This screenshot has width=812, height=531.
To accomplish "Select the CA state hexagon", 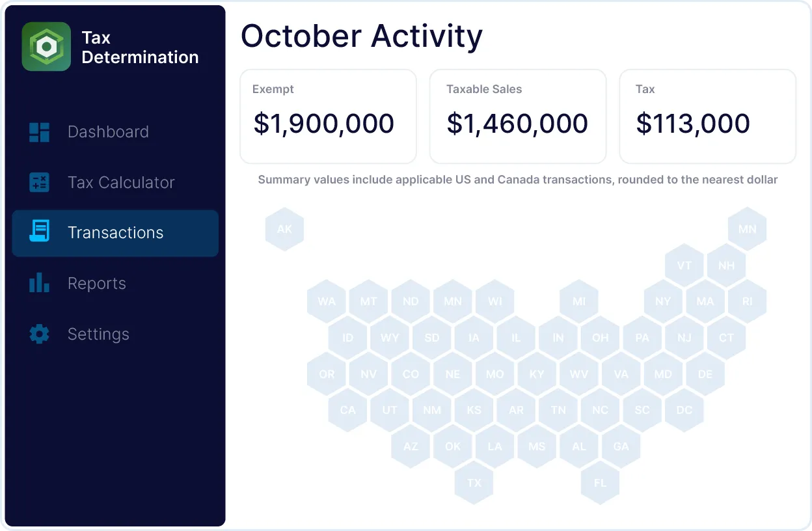I will pos(348,410).
